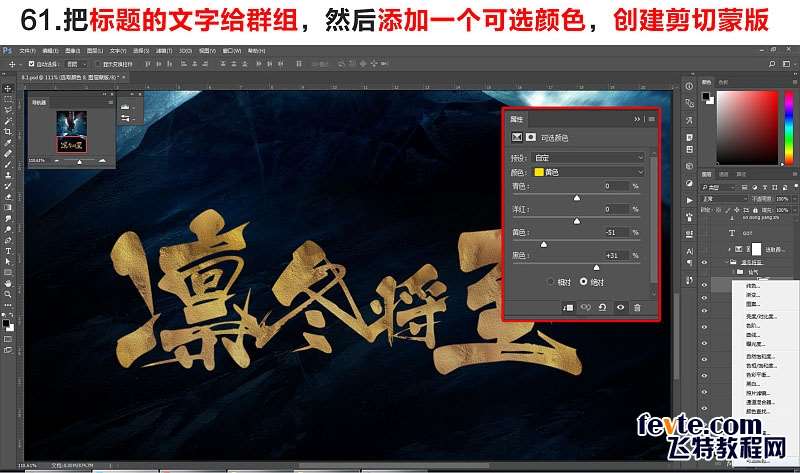
Task: Select the Hand tool
Action: (8, 284)
